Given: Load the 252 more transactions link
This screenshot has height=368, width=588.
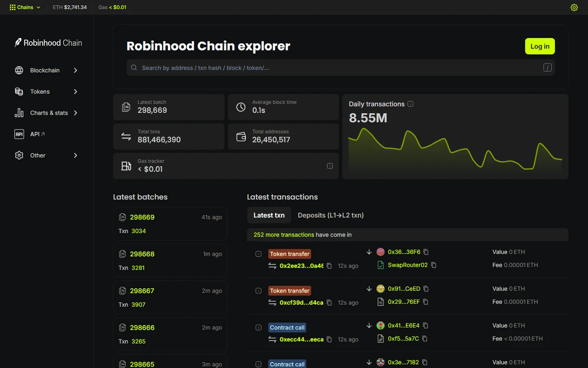Looking at the screenshot, I should click(284, 235).
